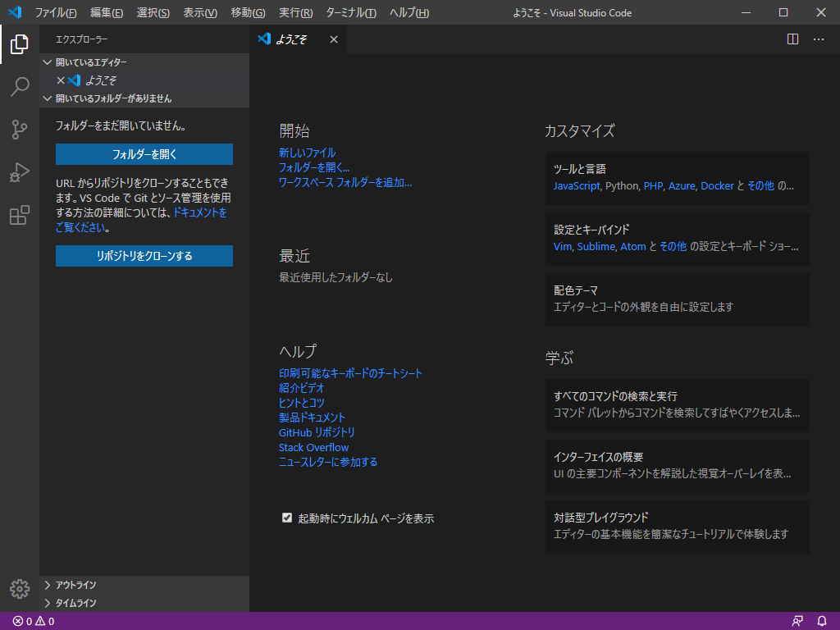Open すべてのコマンドの検索と実行 card
The width and height of the screenshot is (840, 630).
pos(677,405)
